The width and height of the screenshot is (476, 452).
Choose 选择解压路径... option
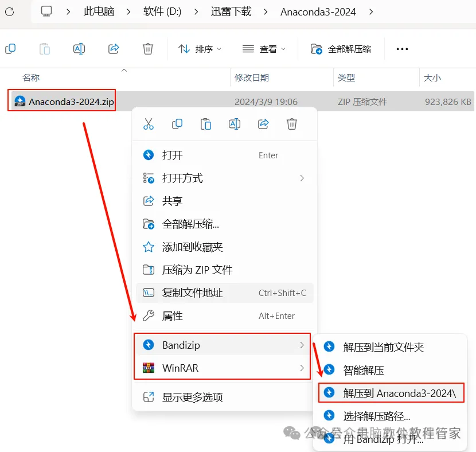point(391,416)
